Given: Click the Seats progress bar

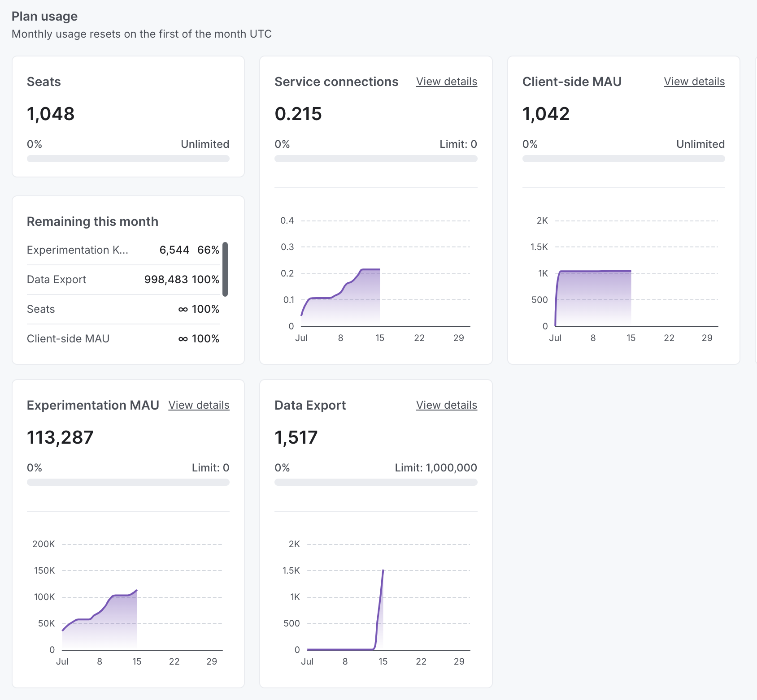Looking at the screenshot, I should click(128, 159).
